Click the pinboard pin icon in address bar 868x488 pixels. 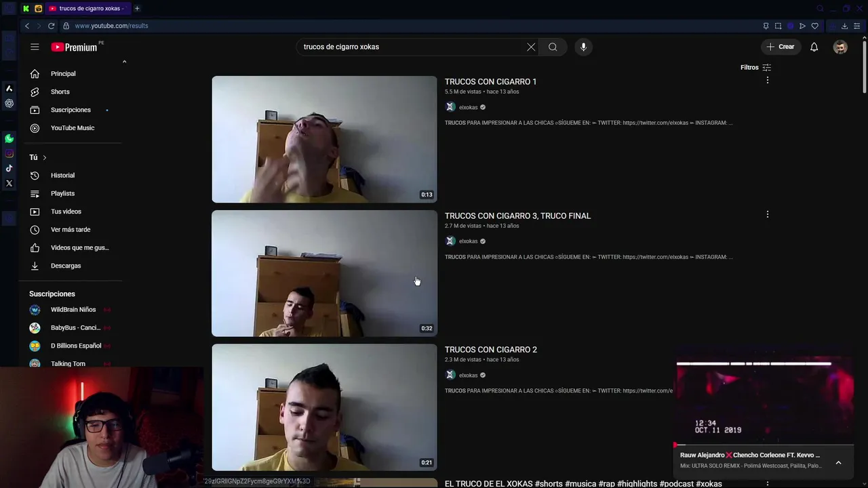pos(766,26)
